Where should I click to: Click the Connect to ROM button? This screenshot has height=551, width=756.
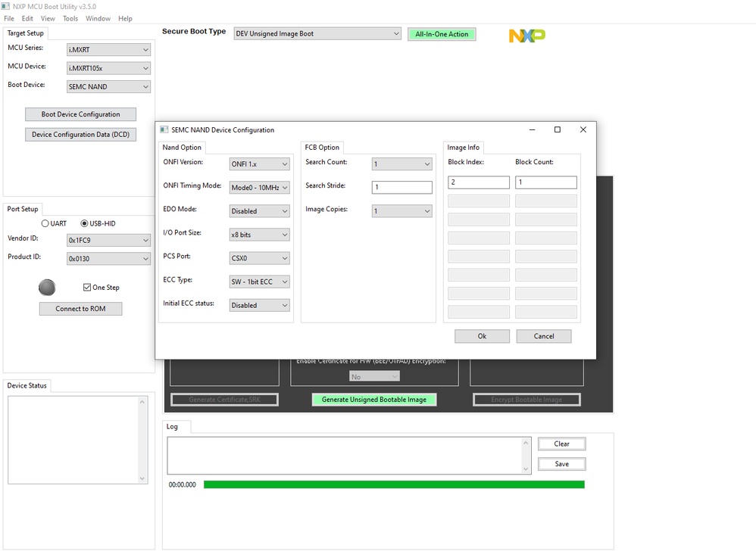click(80, 309)
